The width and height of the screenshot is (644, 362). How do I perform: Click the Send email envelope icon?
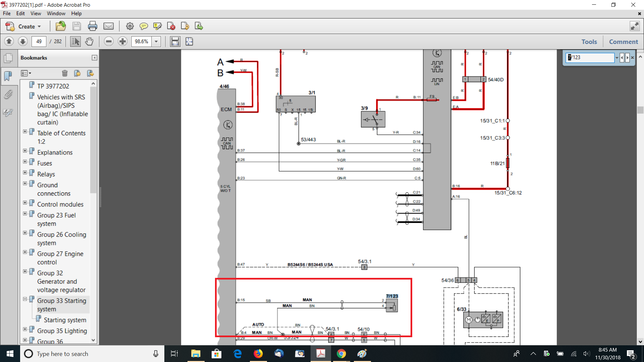108,26
